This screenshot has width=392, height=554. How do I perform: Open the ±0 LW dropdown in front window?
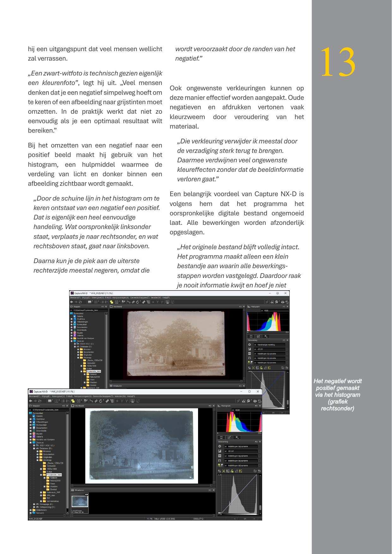point(241,451)
